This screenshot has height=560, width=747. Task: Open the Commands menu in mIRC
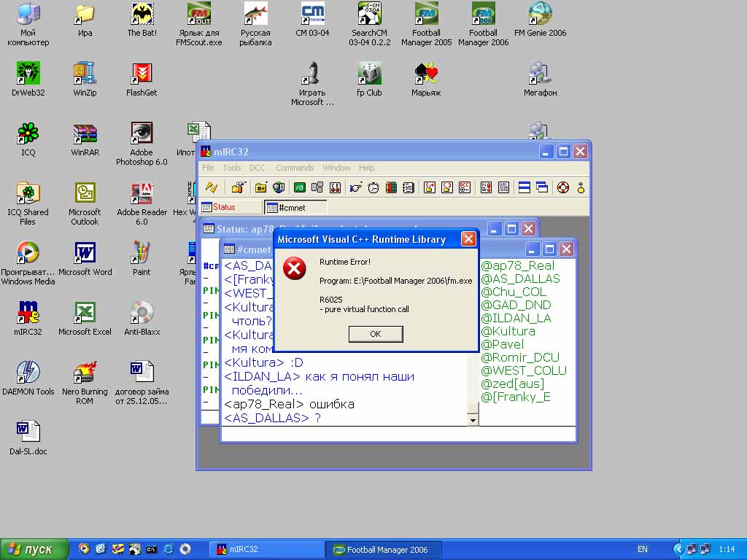click(x=295, y=168)
